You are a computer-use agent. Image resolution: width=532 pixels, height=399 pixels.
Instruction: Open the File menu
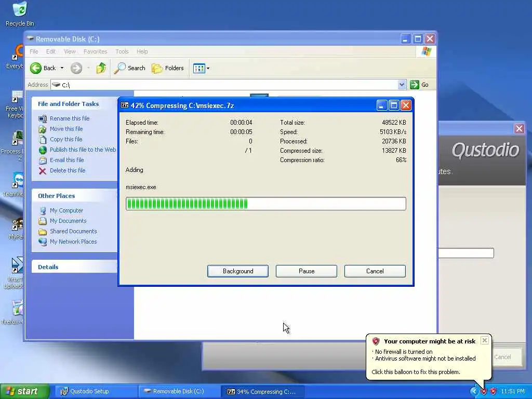pyautogui.click(x=34, y=51)
